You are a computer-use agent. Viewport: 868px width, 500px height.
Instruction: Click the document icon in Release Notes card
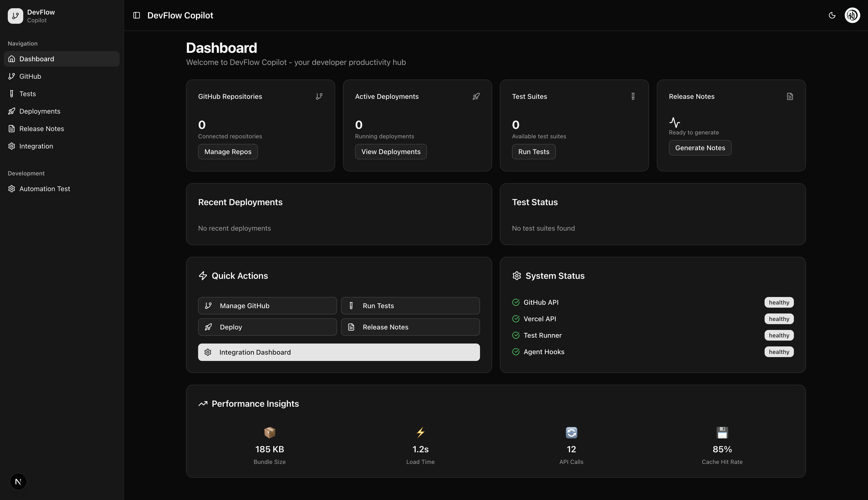pyautogui.click(x=790, y=96)
